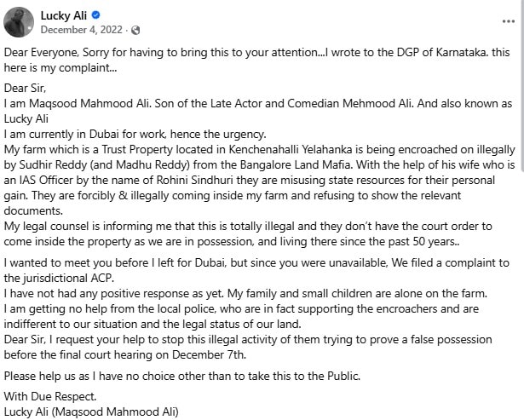Click the "With Due Respect." closing line
This screenshot has width=524, height=420.
pos(49,396)
